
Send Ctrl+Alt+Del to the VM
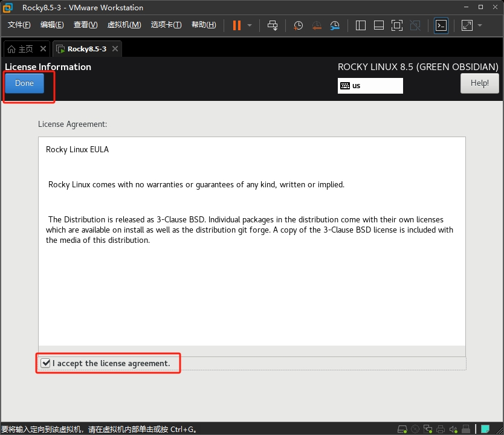273,25
